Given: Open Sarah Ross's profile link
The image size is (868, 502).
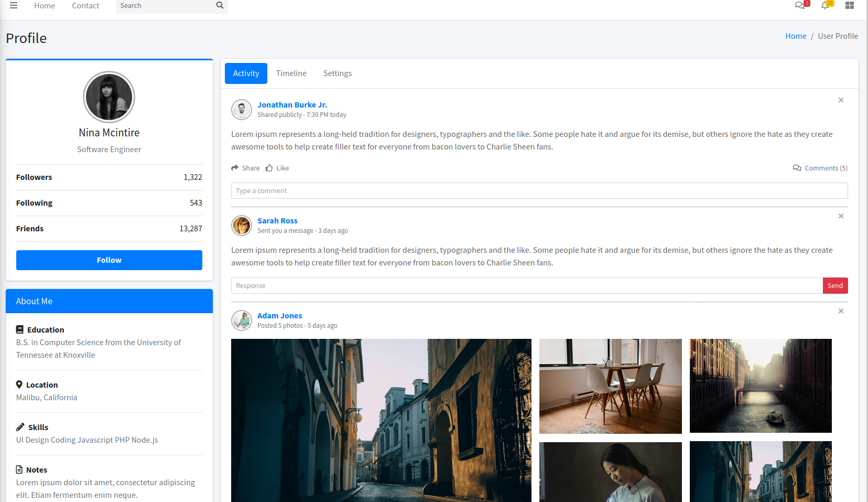Looking at the screenshot, I should pyautogui.click(x=277, y=221).
